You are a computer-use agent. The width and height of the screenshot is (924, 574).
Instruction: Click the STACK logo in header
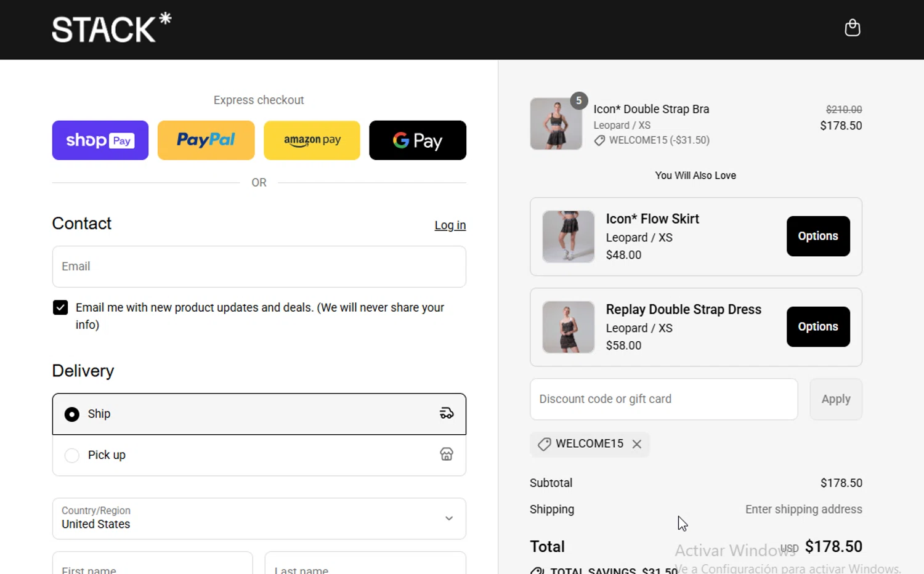pos(111,28)
